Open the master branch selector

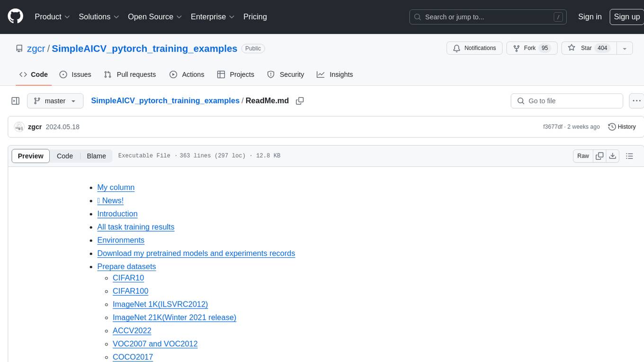tap(55, 101)
